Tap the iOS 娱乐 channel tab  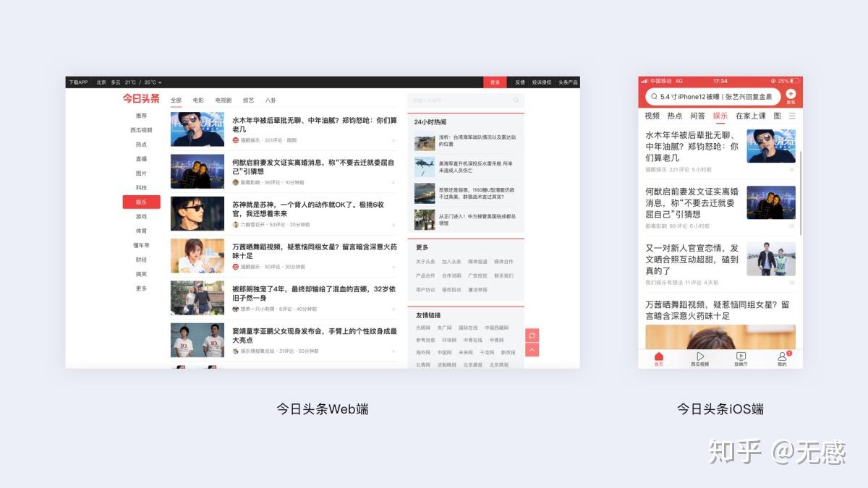point(720,116)
